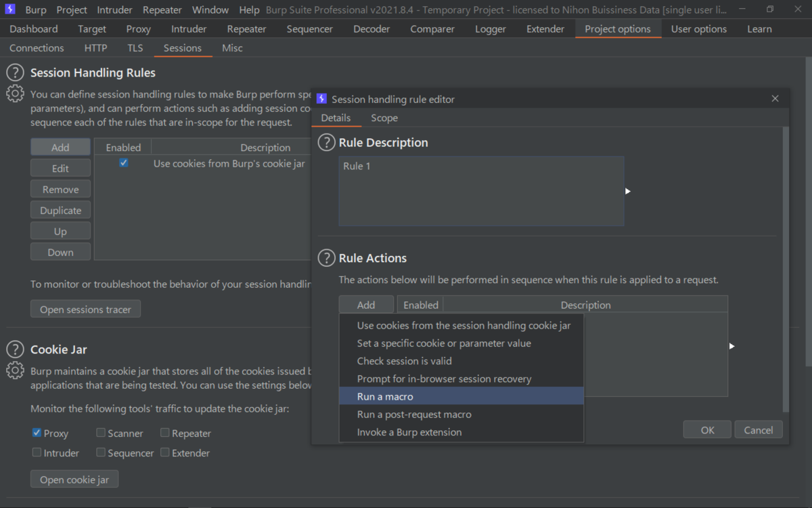Image resolution: width=812 pixels, height=508 pixels.
Task: Click Burp logo icon in title bar
Action: point(10,9)
